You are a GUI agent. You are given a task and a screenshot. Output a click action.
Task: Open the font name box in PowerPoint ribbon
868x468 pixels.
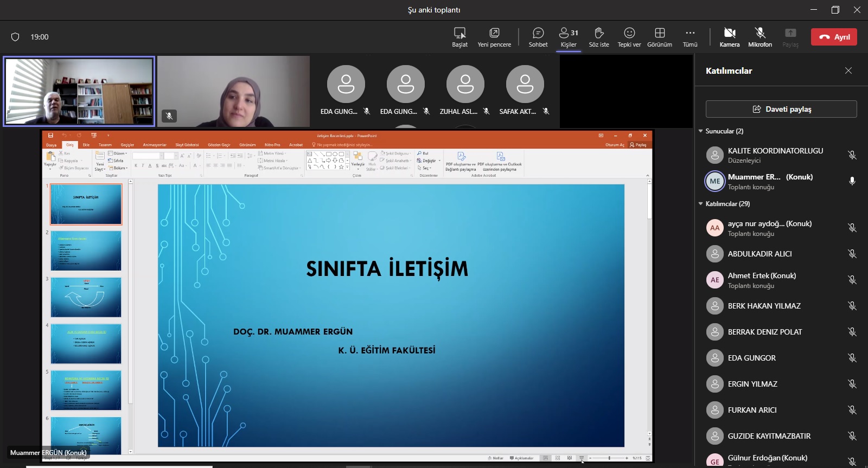tap(148, 156)
